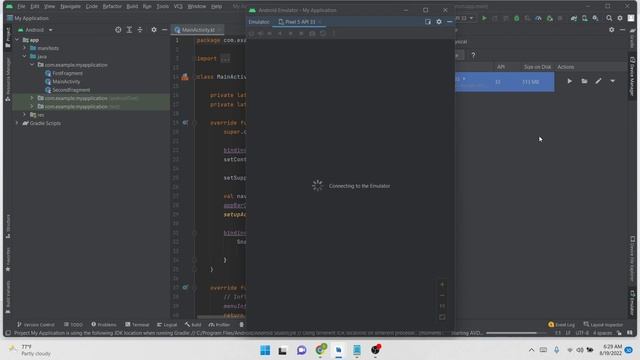This screenshot has height=360, width=640.
Task: Click the Search Everywhere magnifier icon
Action: [x=609, y=18]
